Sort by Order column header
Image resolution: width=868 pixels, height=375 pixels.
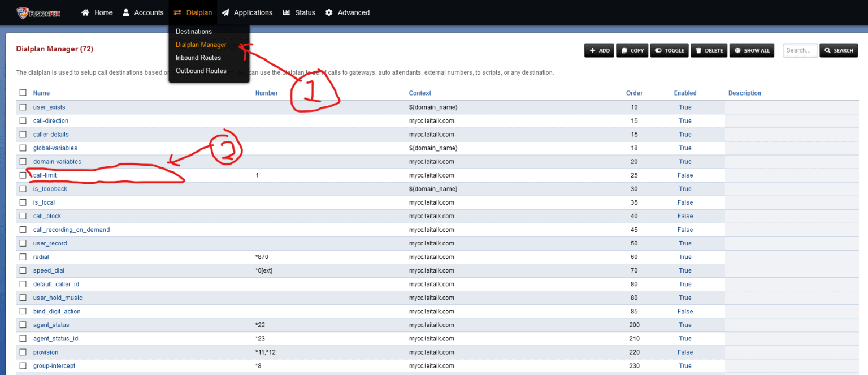635,93
